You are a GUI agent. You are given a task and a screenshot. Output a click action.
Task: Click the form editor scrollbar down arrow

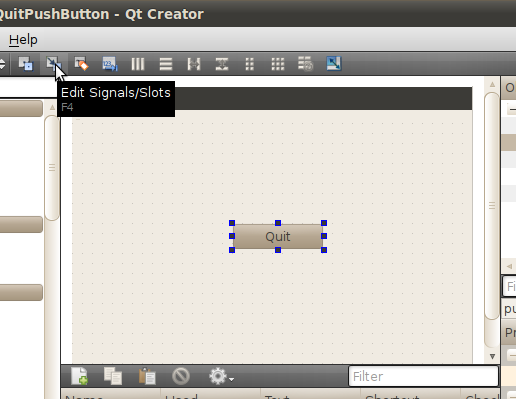[x=492, y=356]
